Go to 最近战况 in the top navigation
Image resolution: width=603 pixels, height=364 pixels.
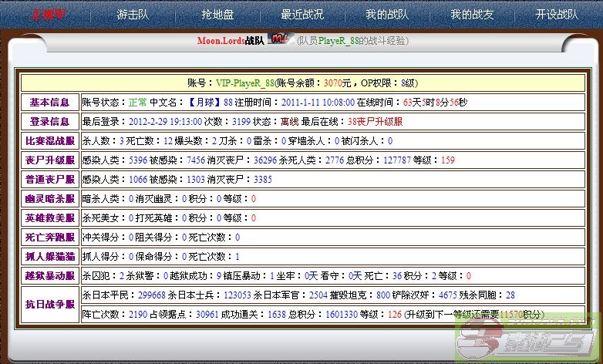(302, 15)
